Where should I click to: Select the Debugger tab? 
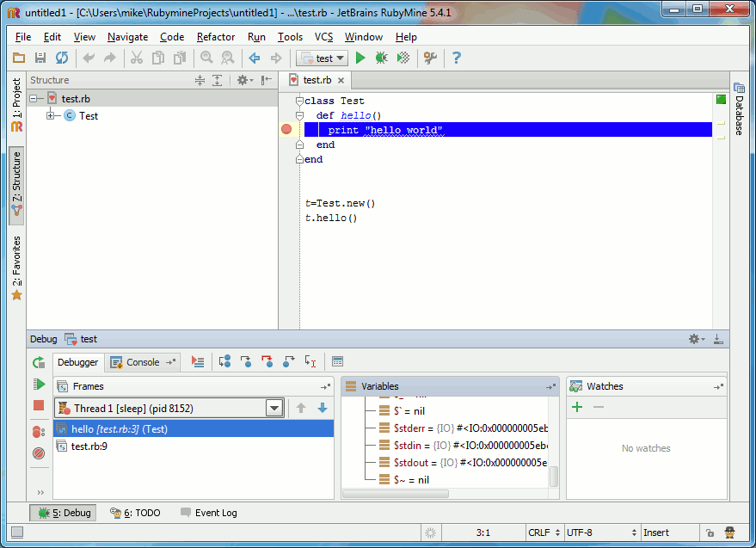point(77,362)
